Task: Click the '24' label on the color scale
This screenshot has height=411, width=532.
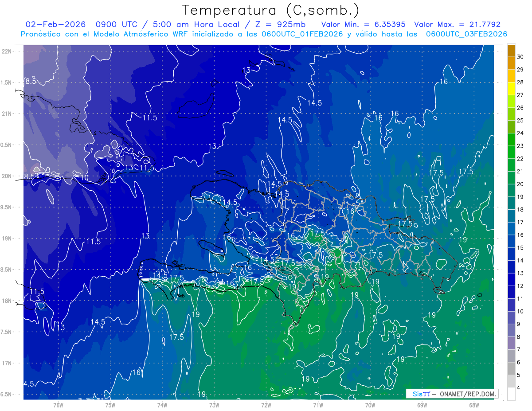Action: pos(520,133)
